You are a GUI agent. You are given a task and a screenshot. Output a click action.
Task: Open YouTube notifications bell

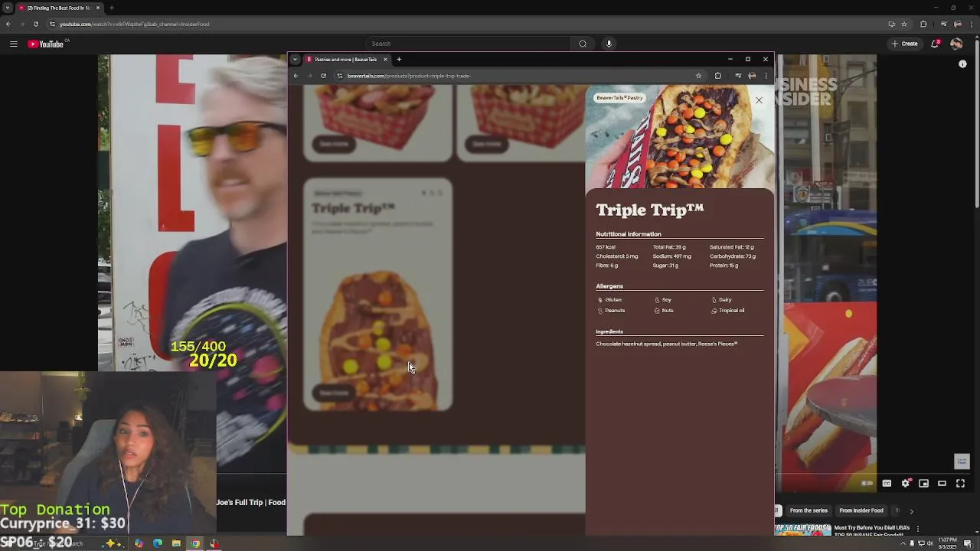[x=935, y=44]
